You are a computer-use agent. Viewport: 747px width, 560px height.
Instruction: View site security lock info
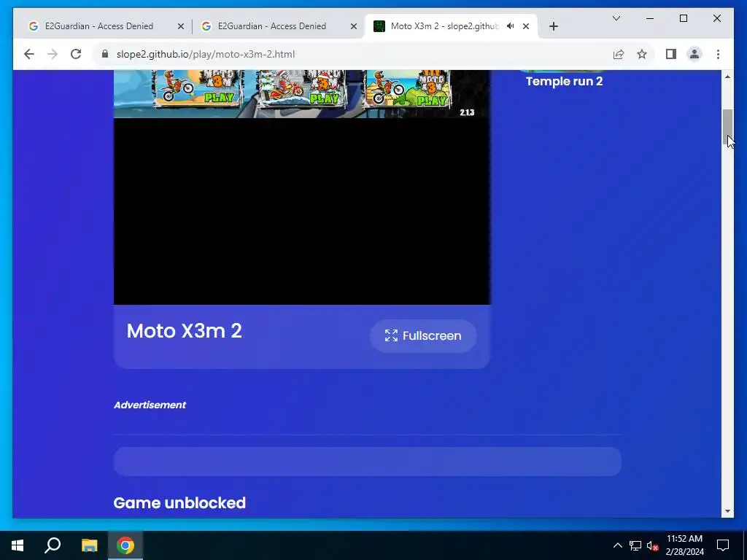click(x=105, y=54)
